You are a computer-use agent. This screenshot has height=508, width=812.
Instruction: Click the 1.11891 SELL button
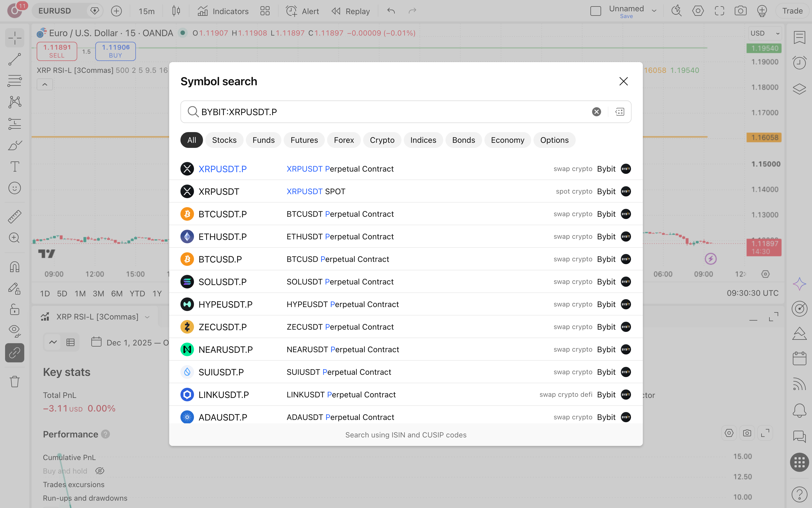click(x=57, y=51)
